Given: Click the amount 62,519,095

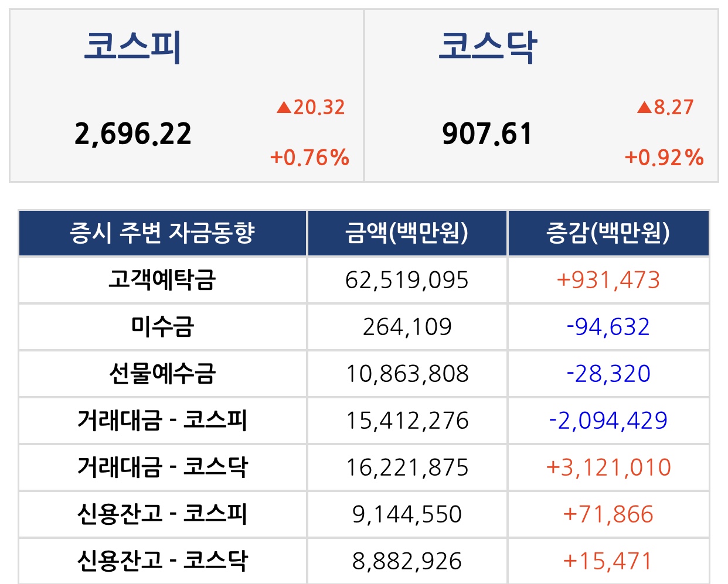Looking at the screenshot, I should (407, 280).
